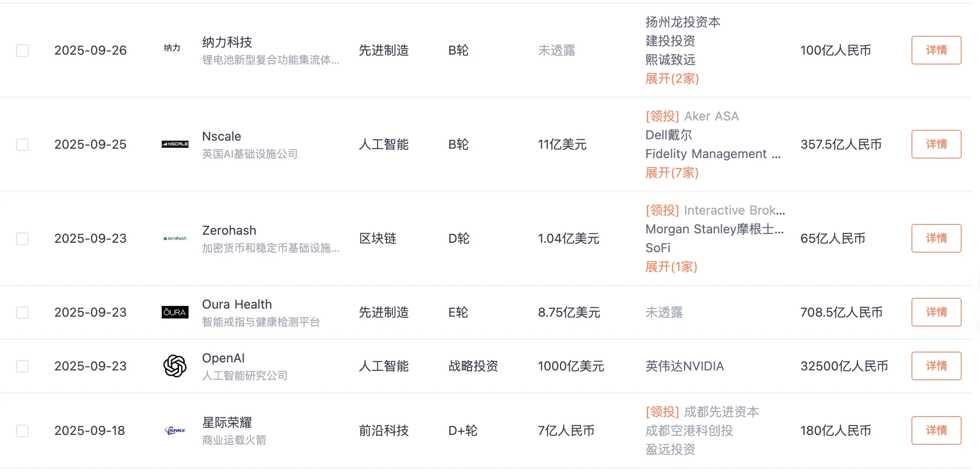Open the Nscale company name

click(222, 136)
